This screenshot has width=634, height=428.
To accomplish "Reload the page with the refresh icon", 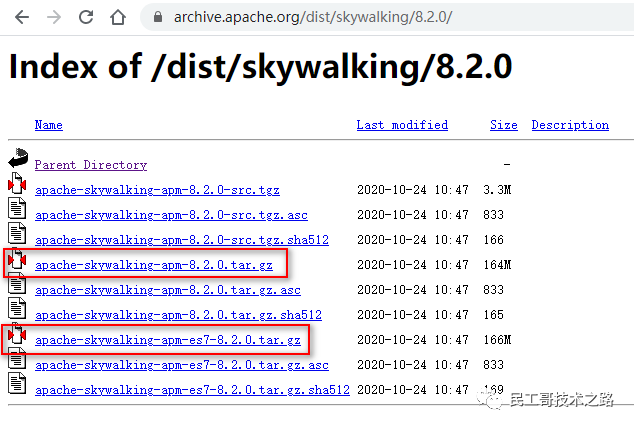I will click(86, 17).
